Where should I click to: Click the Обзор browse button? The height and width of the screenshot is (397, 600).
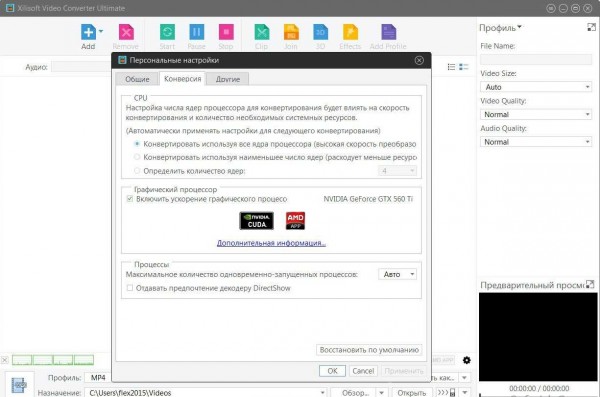pyautogui.click(x=355, y=393)
